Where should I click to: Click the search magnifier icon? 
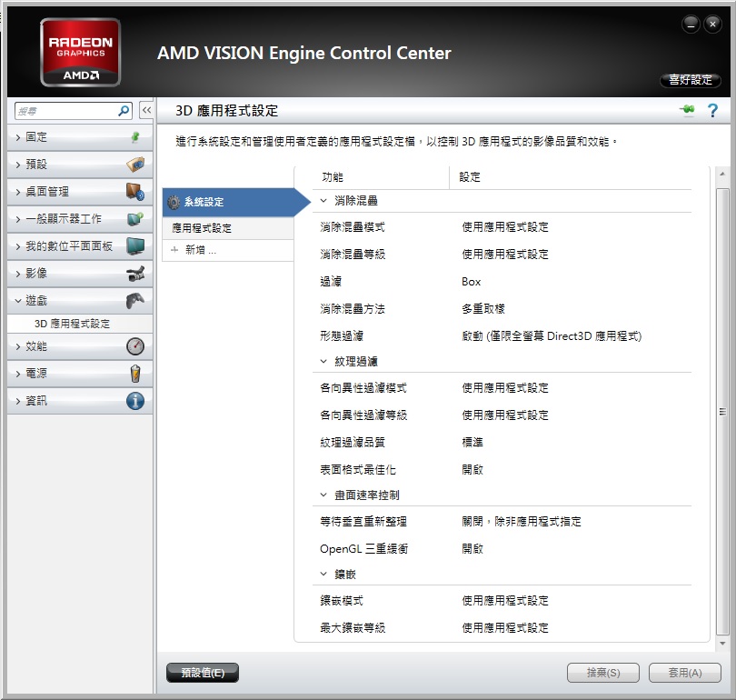coord(124,111)
